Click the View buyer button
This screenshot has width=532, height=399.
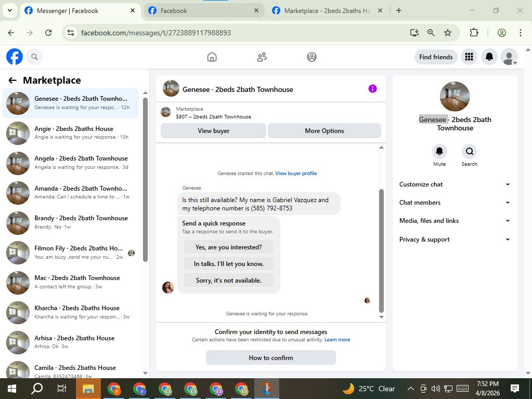point(213,131)
